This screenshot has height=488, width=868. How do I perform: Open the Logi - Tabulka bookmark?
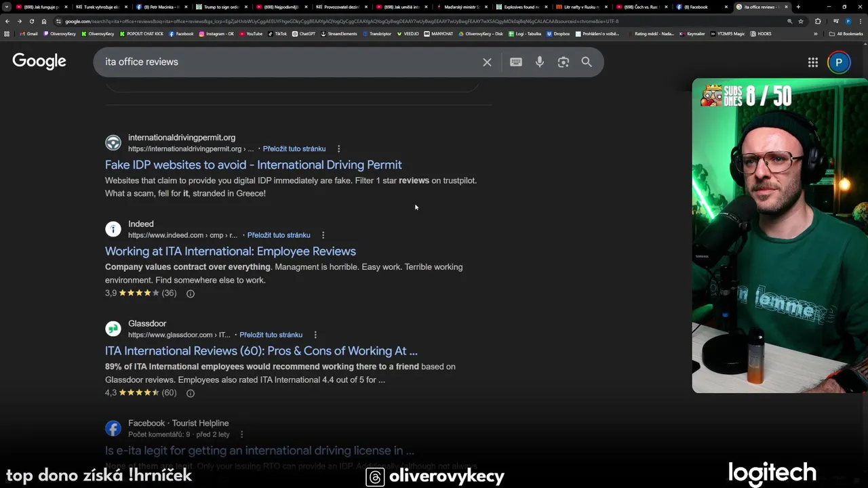click(x=524, y=34)
